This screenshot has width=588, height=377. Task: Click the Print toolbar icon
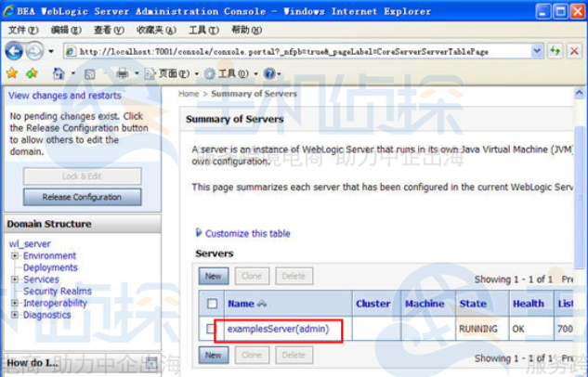(123, 73)
